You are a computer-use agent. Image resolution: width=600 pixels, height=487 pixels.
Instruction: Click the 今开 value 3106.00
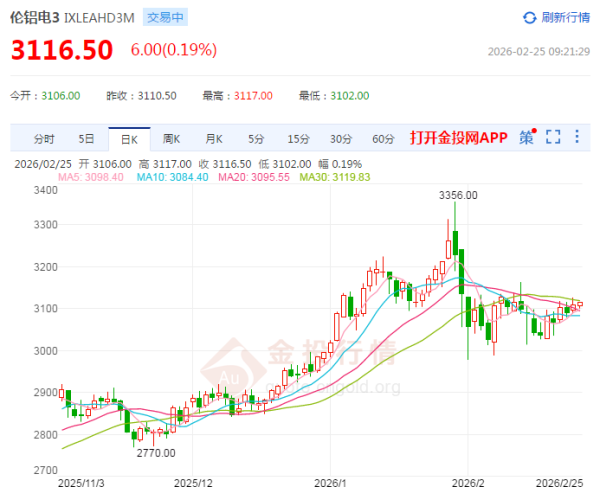pyautogui.click(x=61, y=96)
